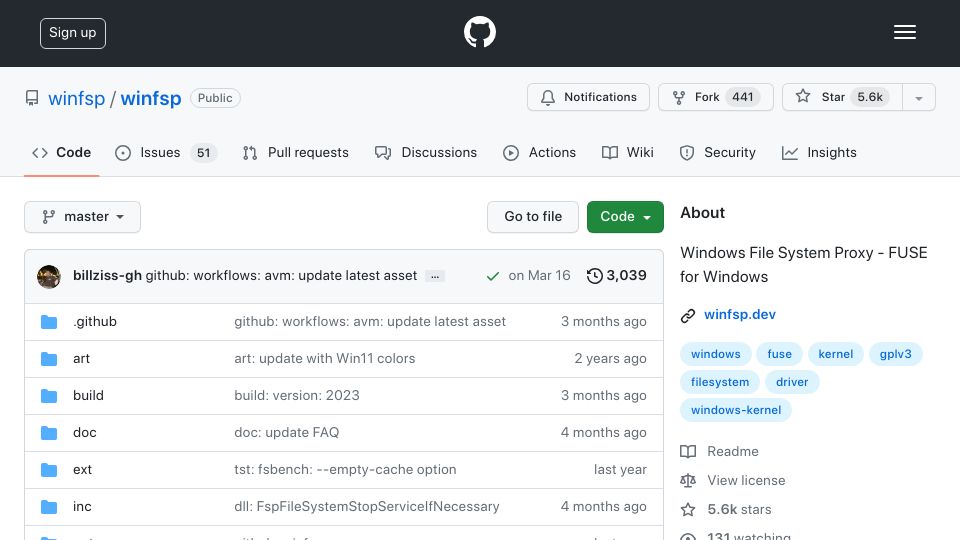The height and width of the screenshot is (540, 960).
Task: Open the inc folder
Action: pos(82,507)
